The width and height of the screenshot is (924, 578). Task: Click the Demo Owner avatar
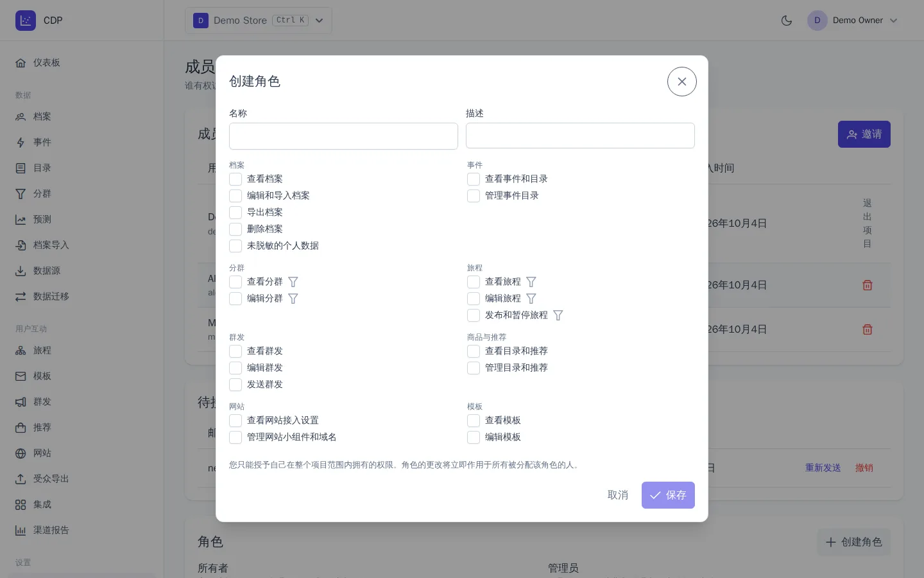(817, 21)
